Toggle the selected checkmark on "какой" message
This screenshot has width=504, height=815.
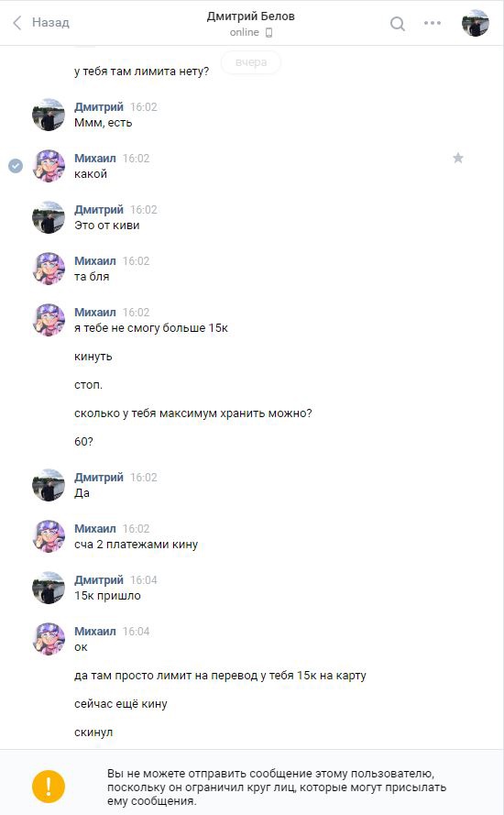coord(16,166)
